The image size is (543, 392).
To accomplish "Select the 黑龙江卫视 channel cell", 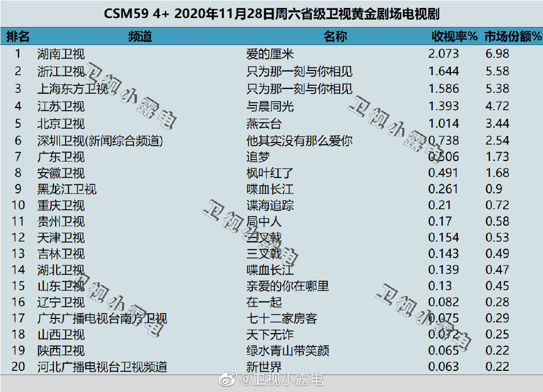I will point(67,189).
